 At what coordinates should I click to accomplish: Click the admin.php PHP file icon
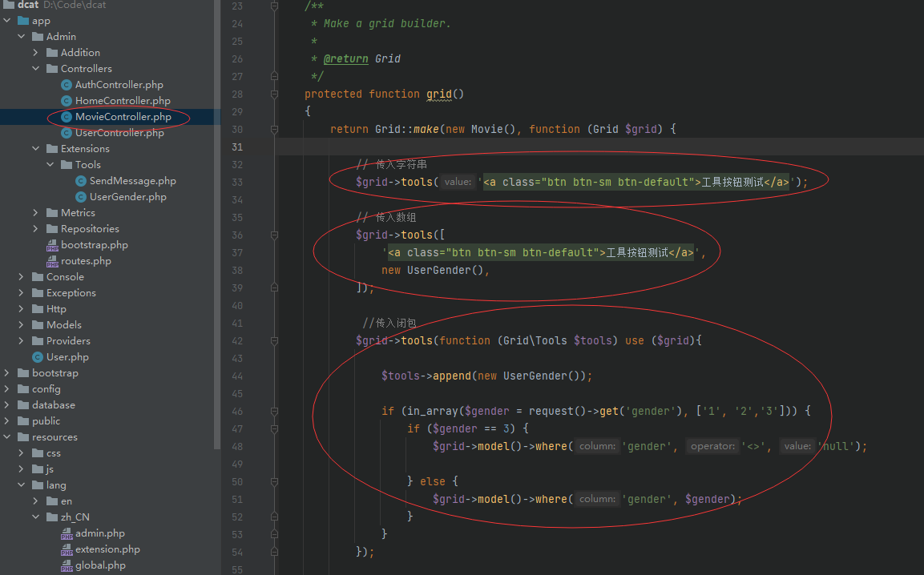(67, 533)
